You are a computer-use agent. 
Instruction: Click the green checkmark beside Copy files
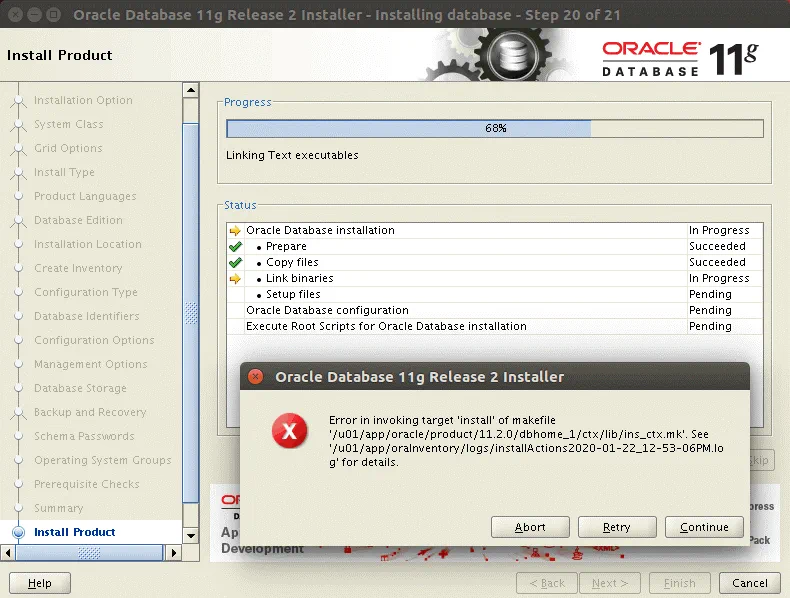coord(235,262)
